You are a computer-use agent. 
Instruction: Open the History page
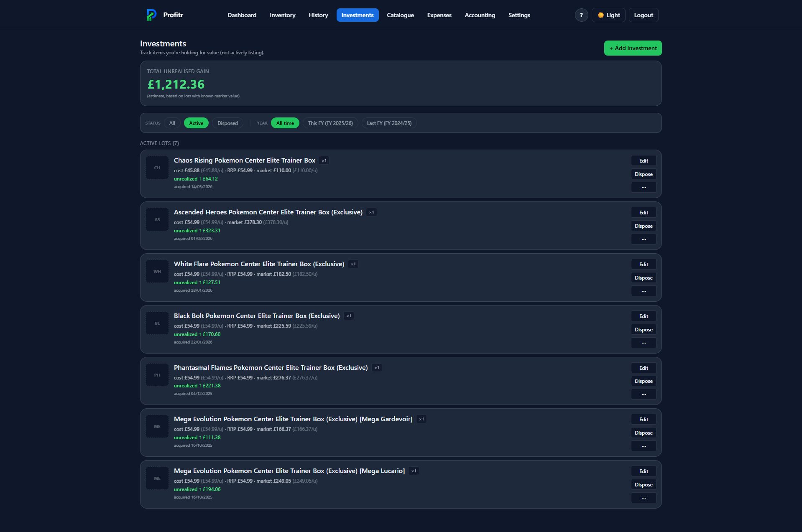coord(318,15)
